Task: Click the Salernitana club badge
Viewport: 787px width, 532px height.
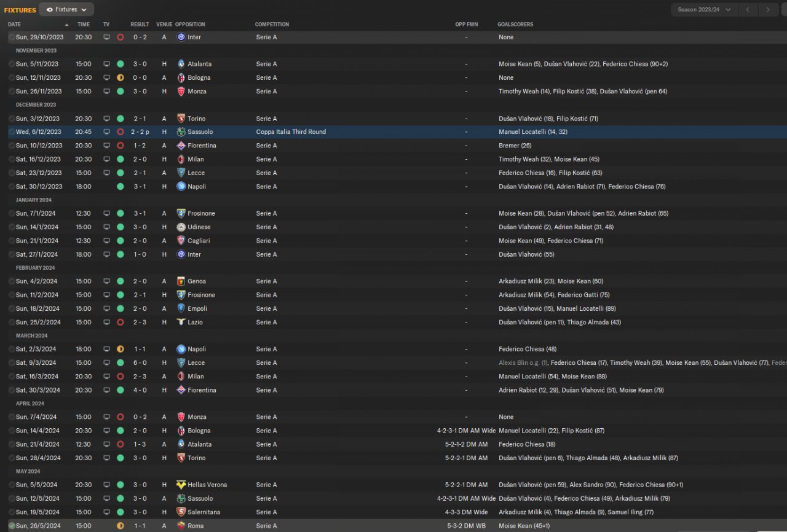Action: point(181,512)
